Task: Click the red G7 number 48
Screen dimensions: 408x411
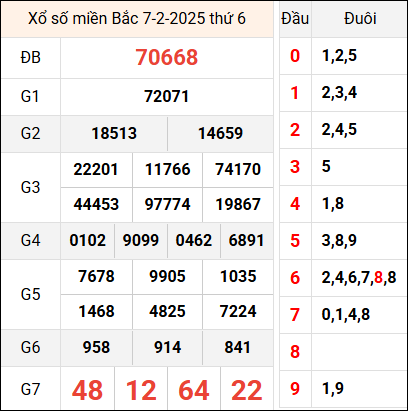Action: click(87, 390)
